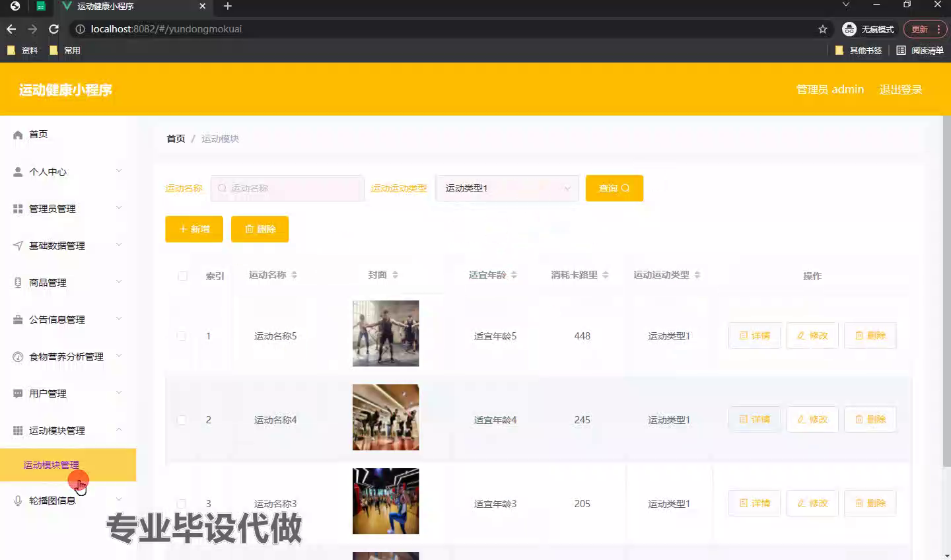Expand the 个人中心 menu chevron
This screenshot has width=951, height=560.
click(x=119, y=171)
